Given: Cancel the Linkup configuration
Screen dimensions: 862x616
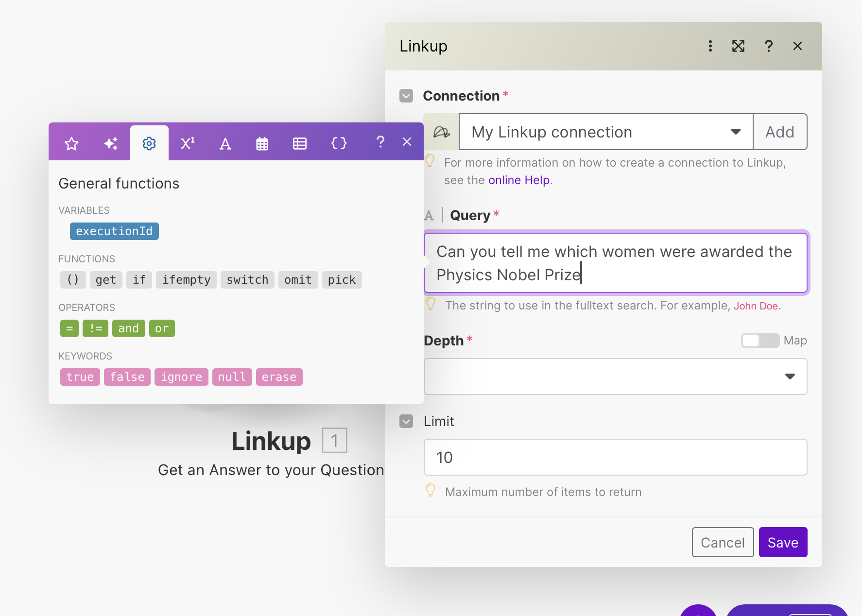Looking at the screenshot, I should click(723, 542).
